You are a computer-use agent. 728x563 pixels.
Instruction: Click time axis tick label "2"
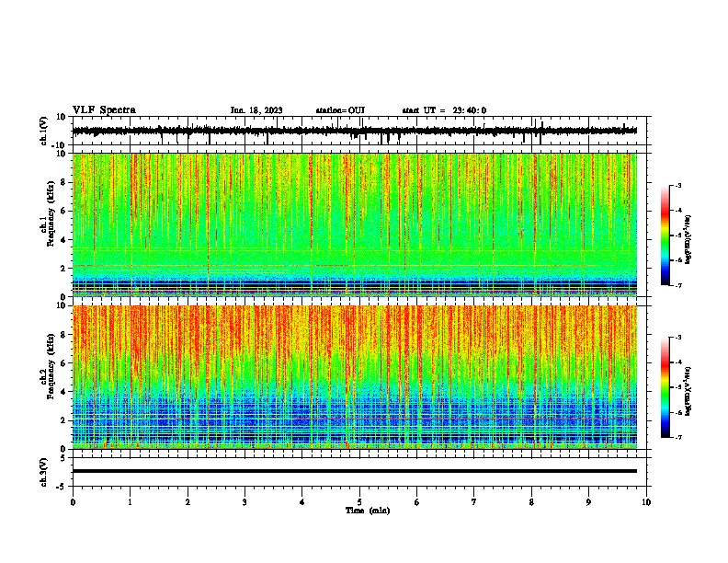[x=188, y=502]
